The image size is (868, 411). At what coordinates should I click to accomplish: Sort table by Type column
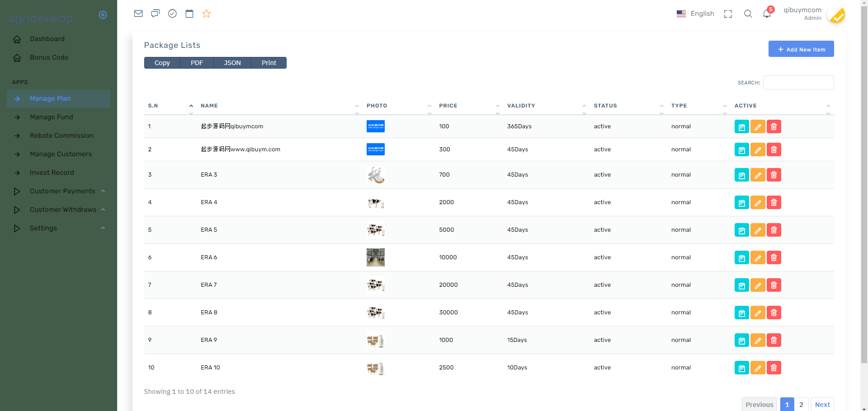click(699, 106)
